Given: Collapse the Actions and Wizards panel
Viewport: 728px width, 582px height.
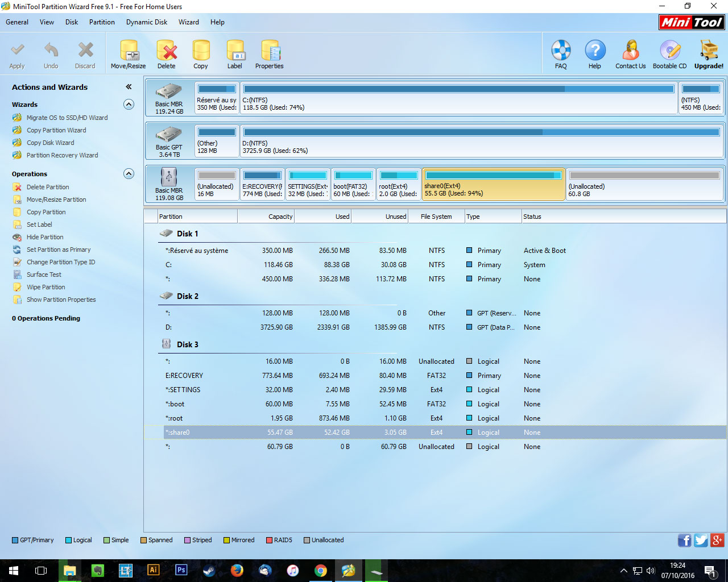Looking at the screenshot, I should pyautogui.click(x=129, y=87).
